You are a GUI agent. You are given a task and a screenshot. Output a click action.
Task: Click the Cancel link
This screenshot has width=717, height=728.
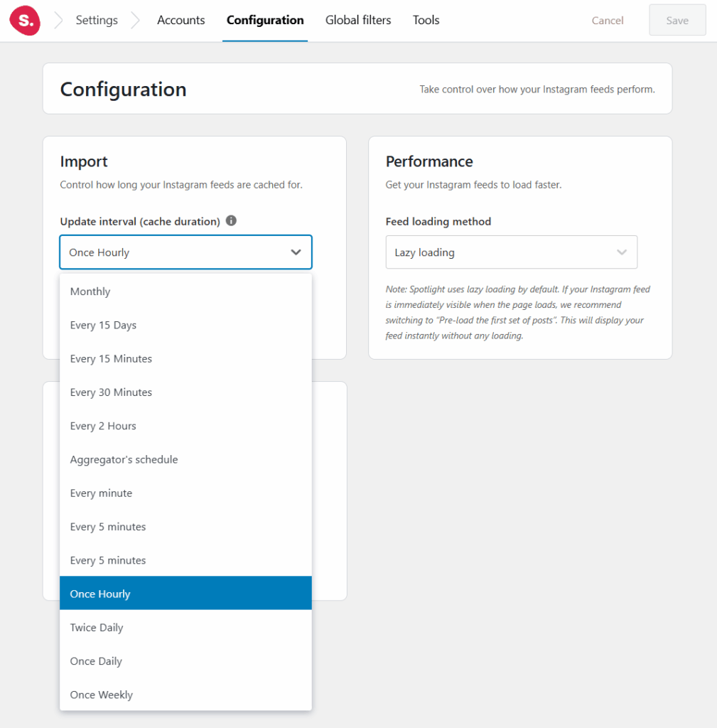pos(608,21)
